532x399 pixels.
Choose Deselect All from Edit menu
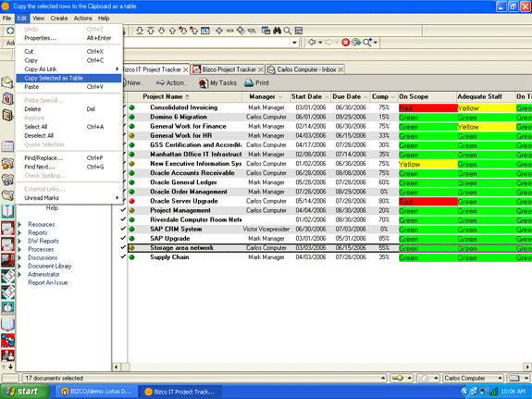(x=68, y=135)
